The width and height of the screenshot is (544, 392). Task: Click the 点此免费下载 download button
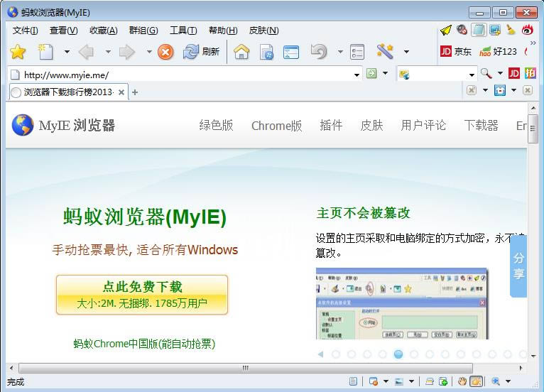click(142, 295)
